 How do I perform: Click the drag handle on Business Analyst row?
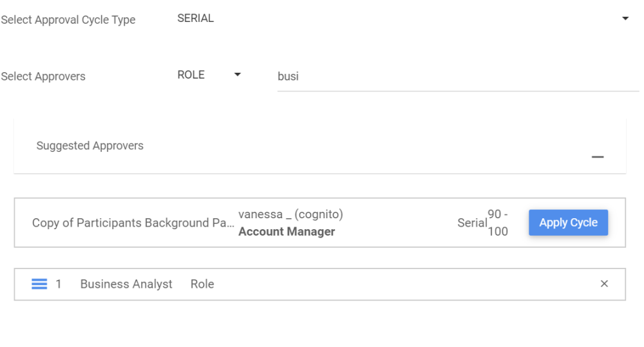coord(39,284)
